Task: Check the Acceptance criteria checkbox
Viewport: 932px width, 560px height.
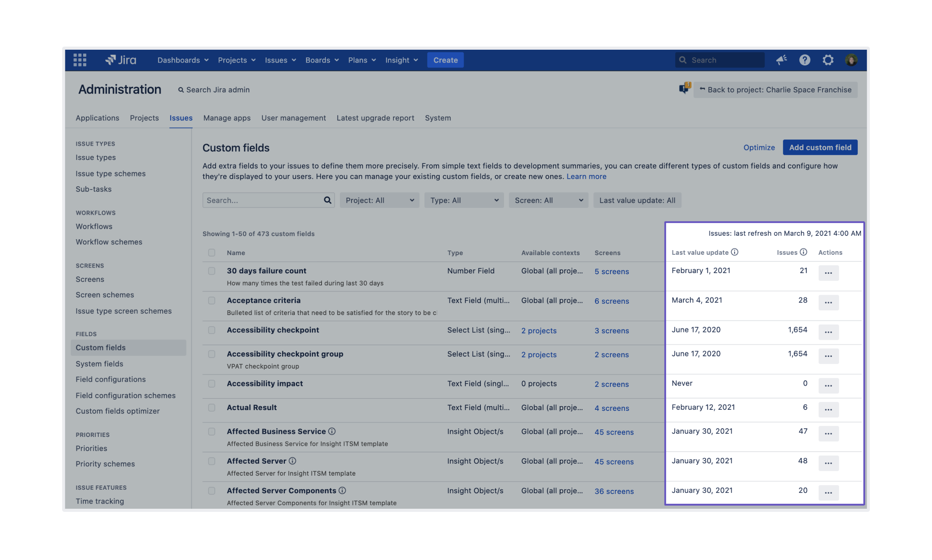Action: pyautogui.click(x=212, y=300)
